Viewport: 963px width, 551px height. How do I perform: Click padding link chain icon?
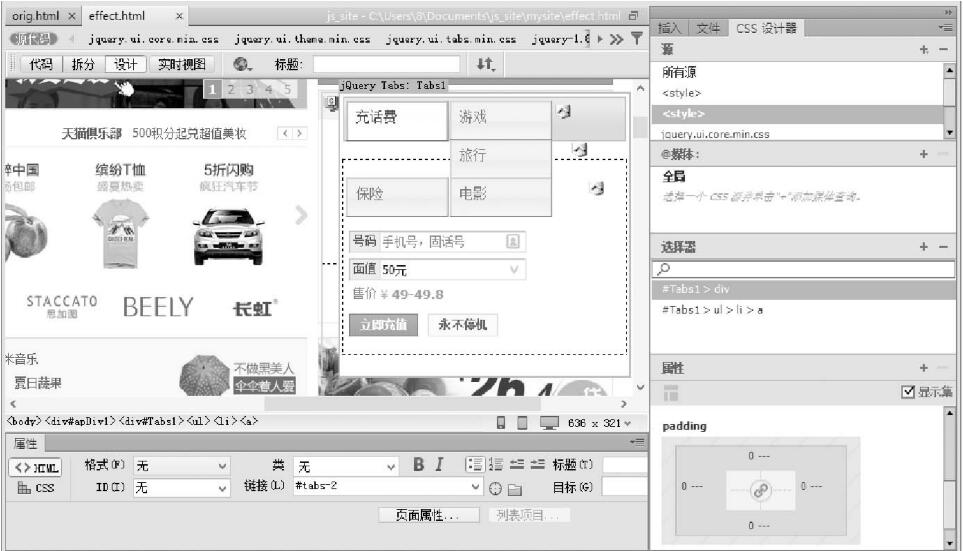coord(761,490)
